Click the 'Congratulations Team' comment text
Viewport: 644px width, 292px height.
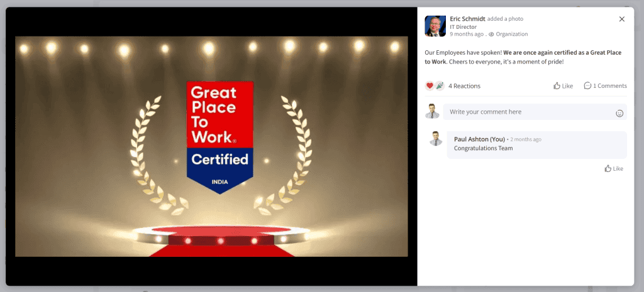tap(484, 148)
